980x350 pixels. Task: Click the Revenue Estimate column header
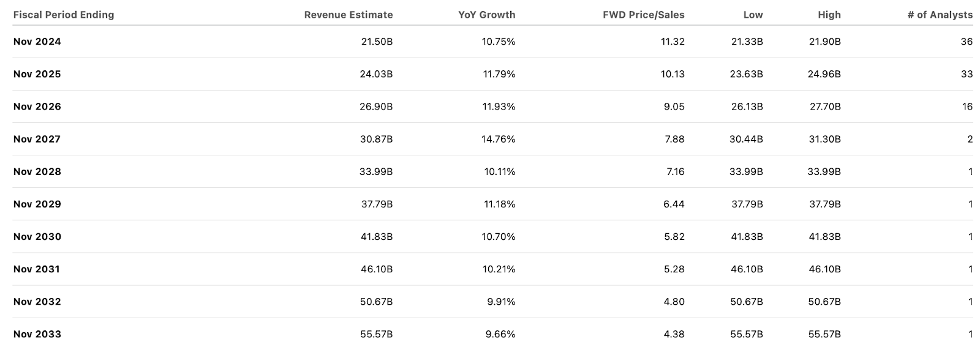(x=348, y=15)
